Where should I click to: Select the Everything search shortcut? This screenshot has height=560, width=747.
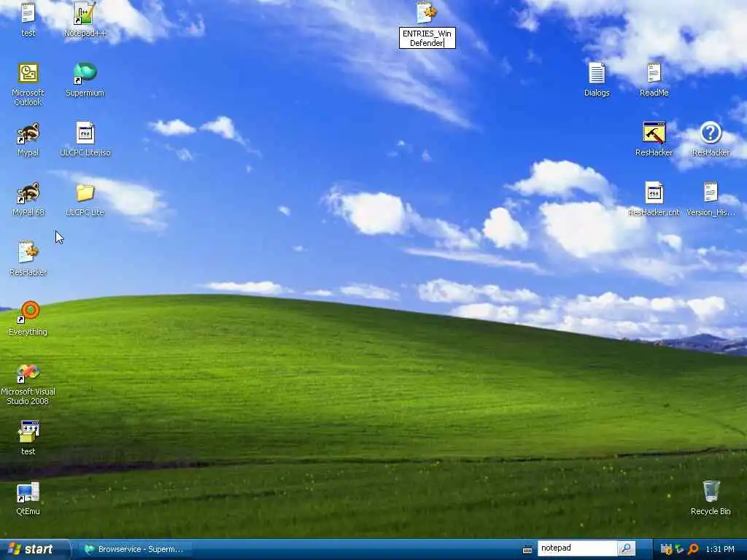pyautogui.click(x=28, y=312)
